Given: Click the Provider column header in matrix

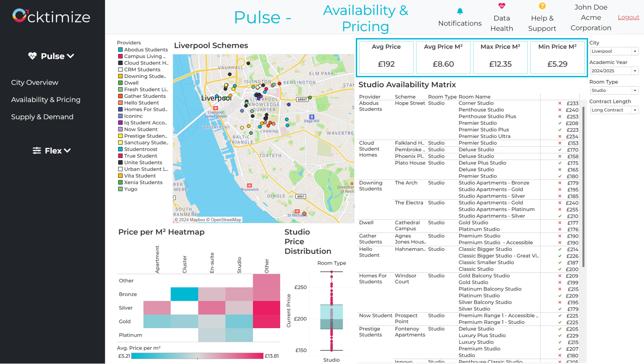Looking at the screenshot, I should pyautogui.click(x=369, y=97).
